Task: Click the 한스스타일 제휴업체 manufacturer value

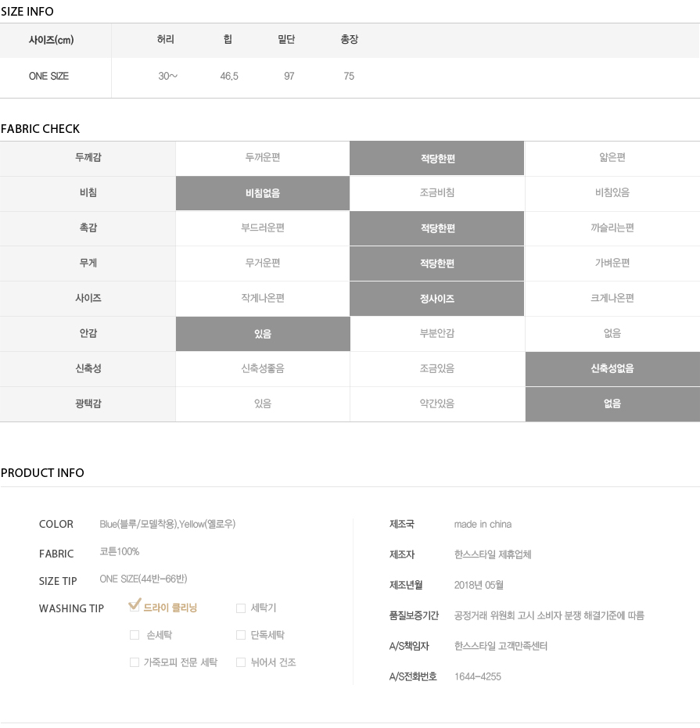Action: pyautogui.click(x=493, y=554)
